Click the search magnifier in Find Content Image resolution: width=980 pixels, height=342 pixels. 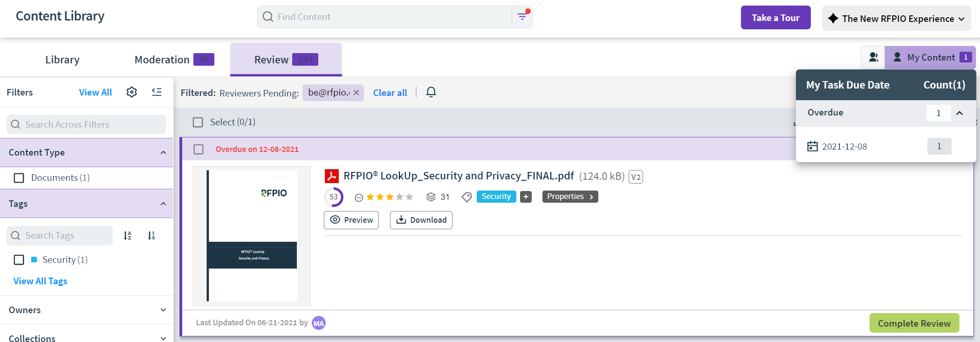[x=268, y=17]
